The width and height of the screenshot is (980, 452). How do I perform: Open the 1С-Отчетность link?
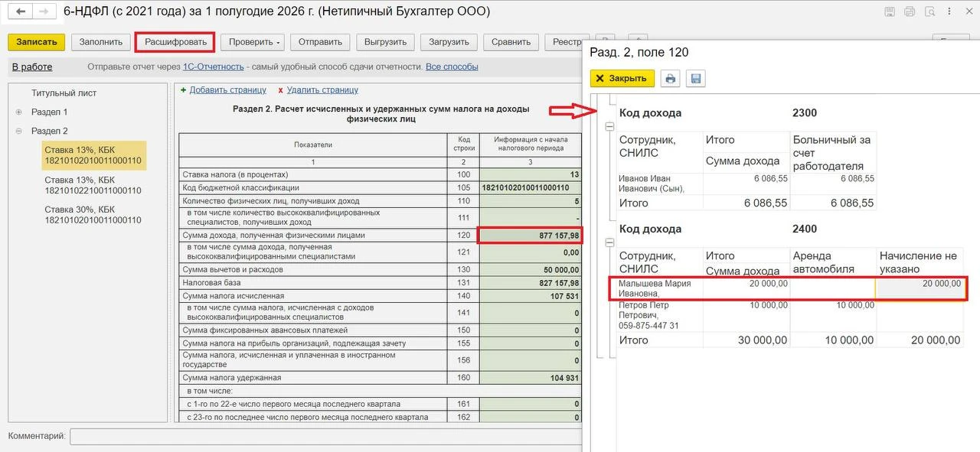(x=214, y=67)
